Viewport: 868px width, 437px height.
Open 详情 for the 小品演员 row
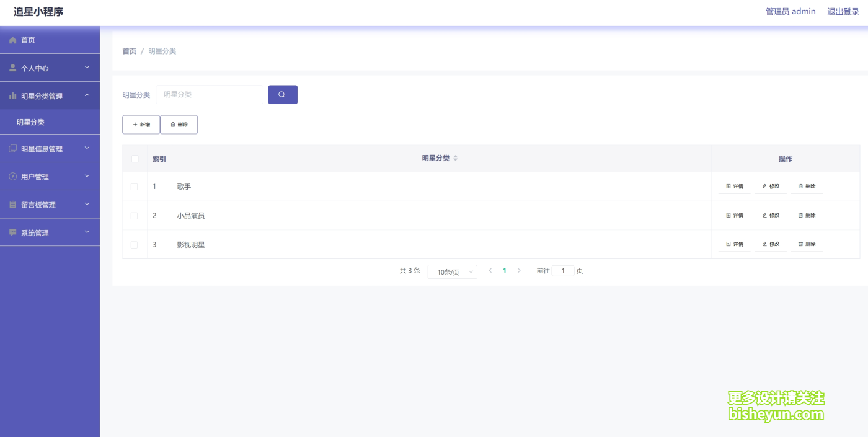(x=734, y=215)
